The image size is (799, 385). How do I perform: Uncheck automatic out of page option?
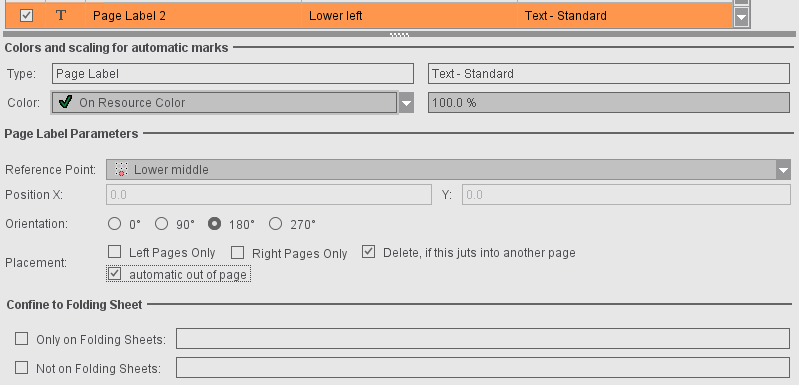(115, 274)
